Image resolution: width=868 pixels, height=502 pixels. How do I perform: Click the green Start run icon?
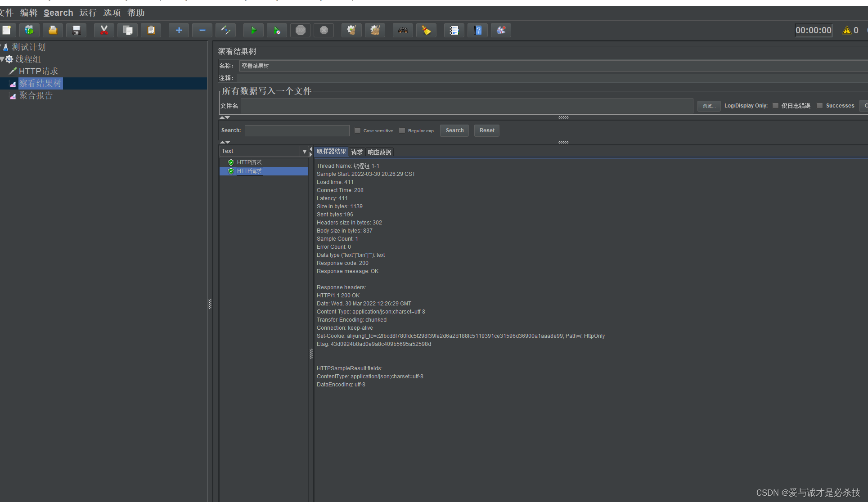click(x=253, y=31)
